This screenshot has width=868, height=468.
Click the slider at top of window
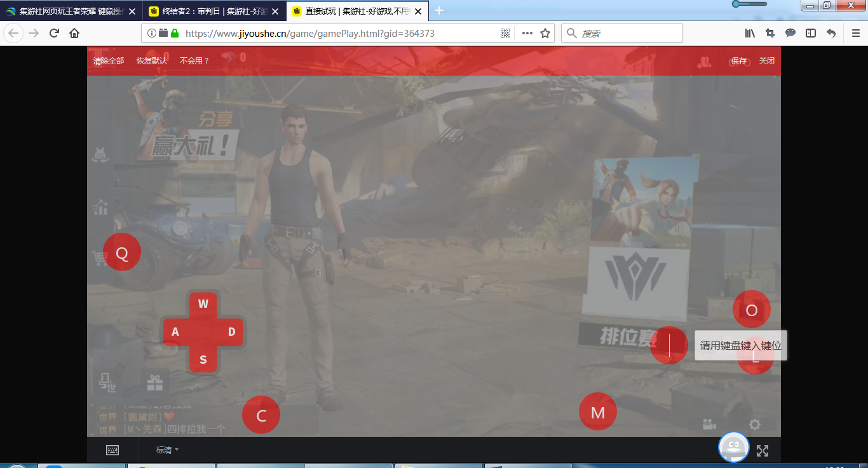pyautogui.click(x=750, y=4)
